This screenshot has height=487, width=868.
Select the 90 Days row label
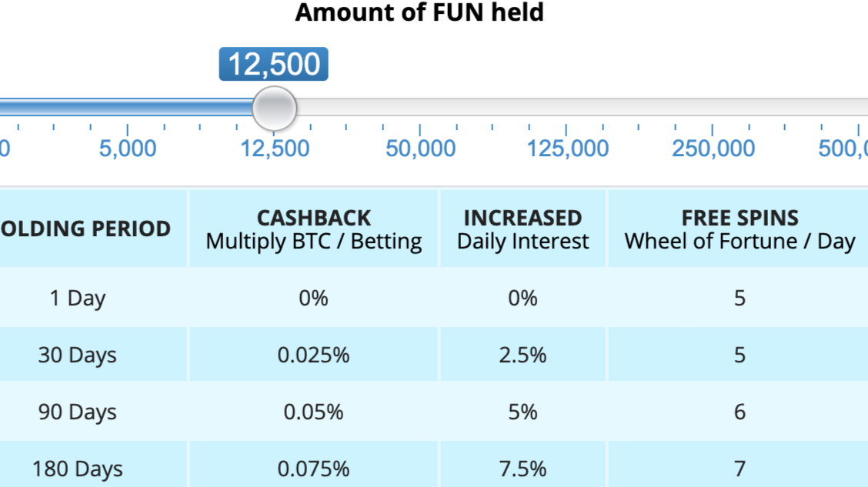pyautogui.click(x=78, y=412)
